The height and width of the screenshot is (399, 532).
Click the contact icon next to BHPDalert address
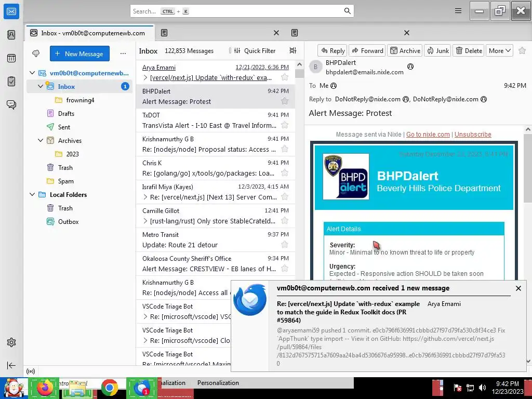click(410, 66)
